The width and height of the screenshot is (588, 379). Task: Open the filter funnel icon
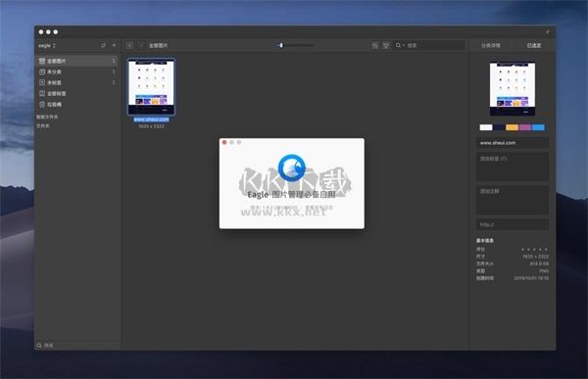click(385, 45)
